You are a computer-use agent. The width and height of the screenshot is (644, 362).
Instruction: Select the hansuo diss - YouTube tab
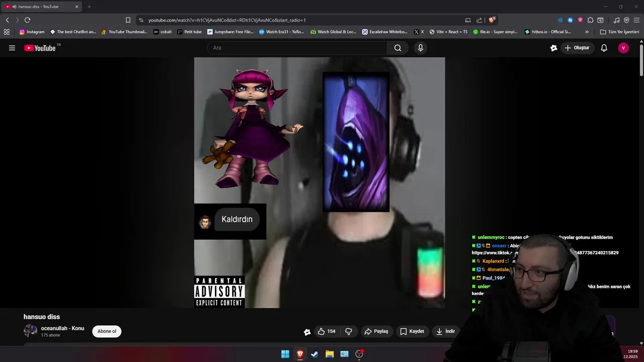click(43, 7)
